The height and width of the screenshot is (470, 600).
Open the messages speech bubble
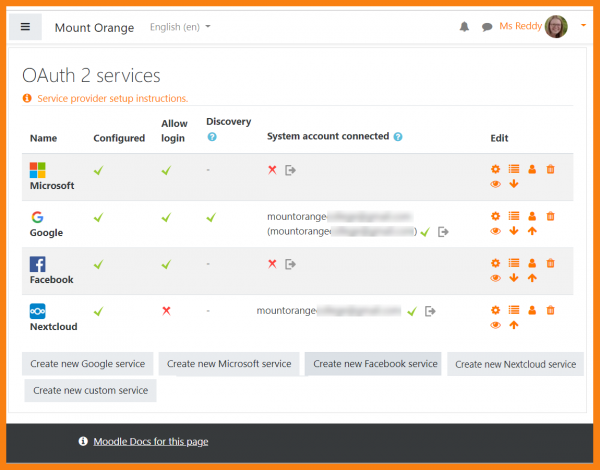[486, 27]
